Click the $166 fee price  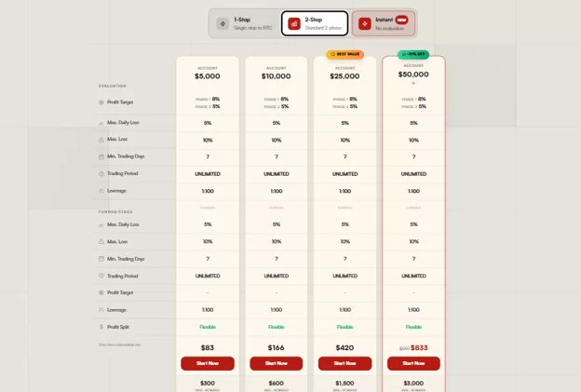276,347
